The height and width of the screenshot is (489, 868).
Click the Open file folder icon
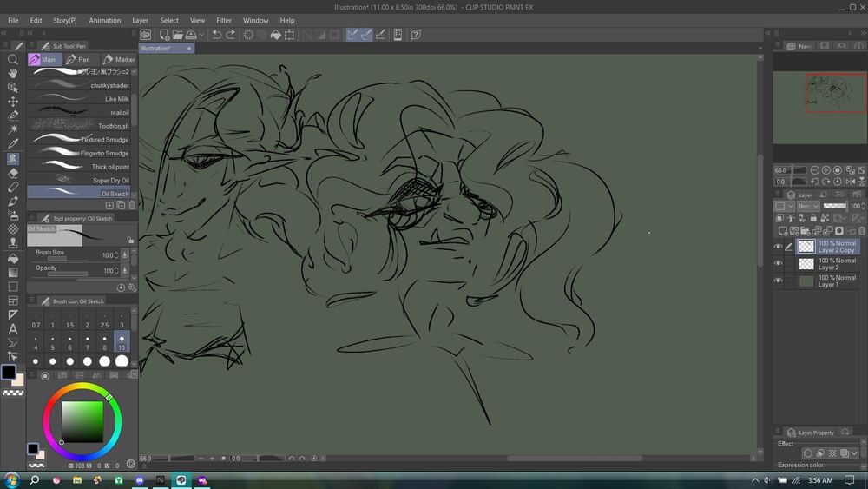(x=178, y=35)
